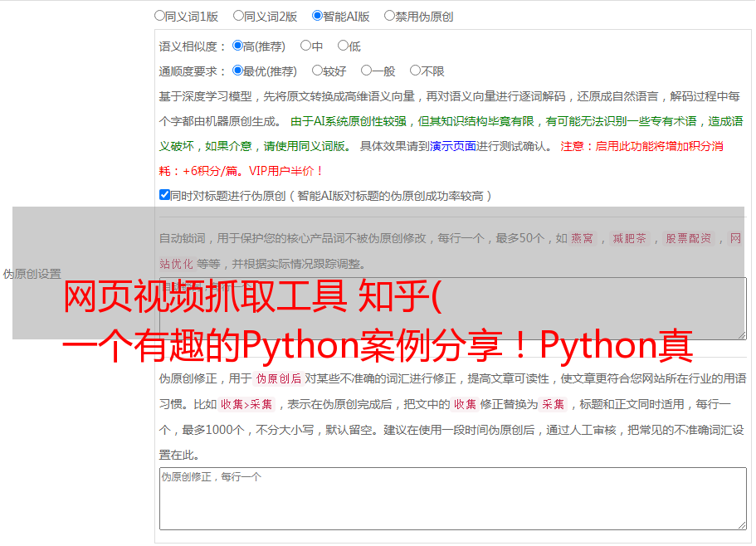This screenshot has height=546, width=756.
Task: Set 通顺度要求 to 不限
Action: point(415,71)
